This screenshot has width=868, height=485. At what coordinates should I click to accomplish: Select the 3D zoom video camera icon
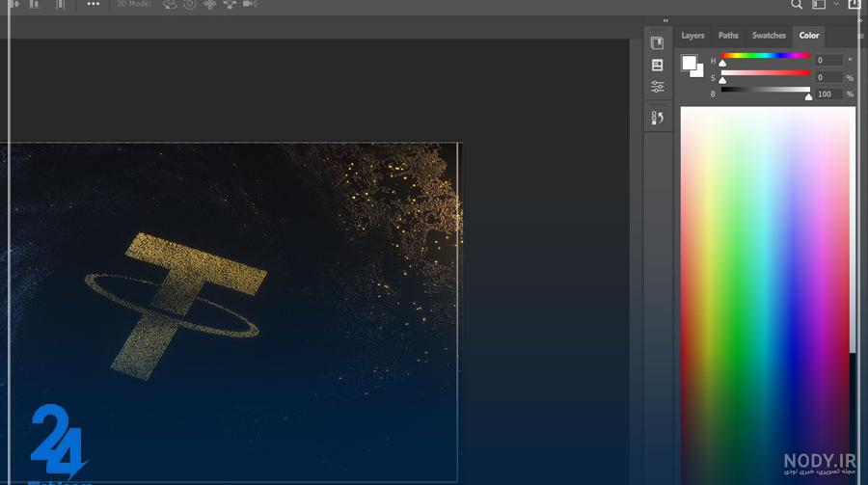tap(250, 4)
